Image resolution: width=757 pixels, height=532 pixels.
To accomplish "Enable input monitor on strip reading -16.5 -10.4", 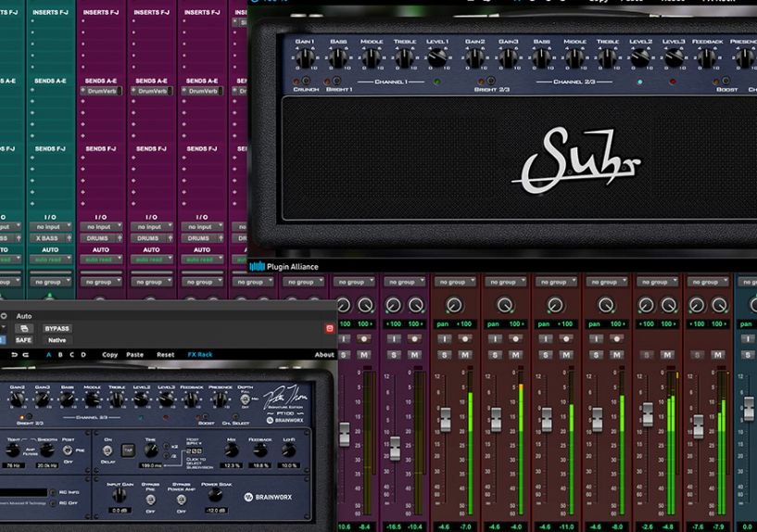I will click(x=394, y=339).
